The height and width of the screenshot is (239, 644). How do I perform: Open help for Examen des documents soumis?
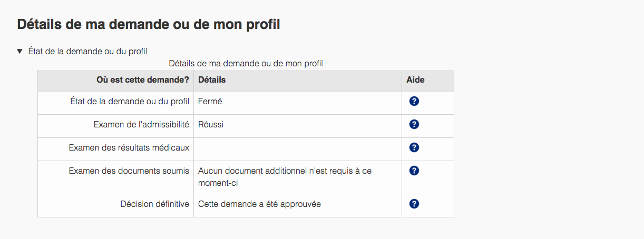[x=414, y=171]
